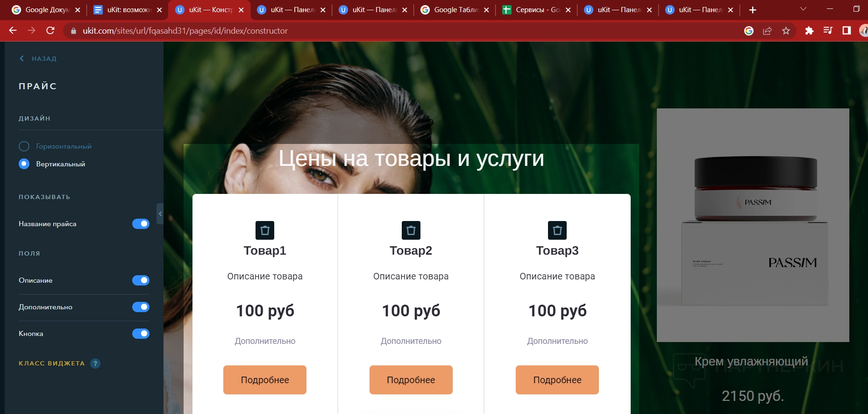Click the 100 руб price under Товар3
This screenshot has height=414, width=868.
coord(557,311)
